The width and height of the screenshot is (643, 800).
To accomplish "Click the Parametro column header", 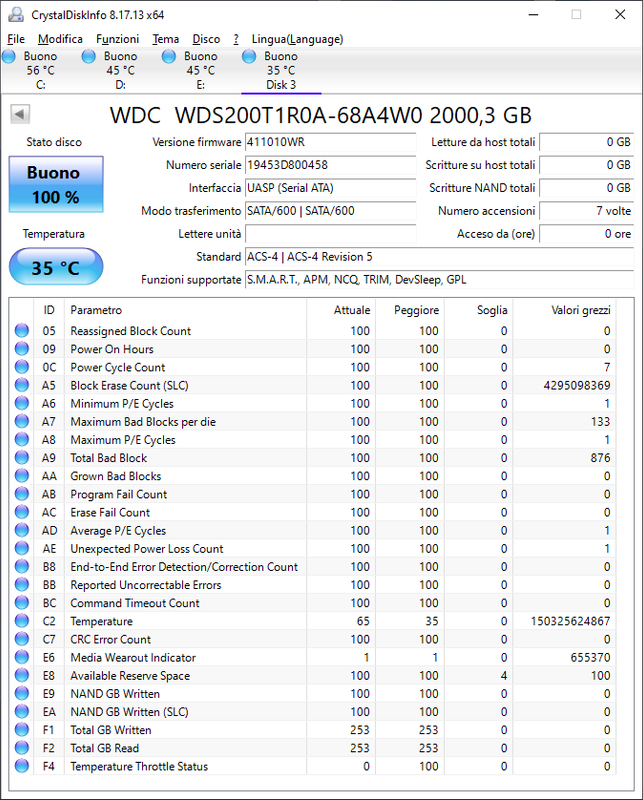I will click(185, 310).
